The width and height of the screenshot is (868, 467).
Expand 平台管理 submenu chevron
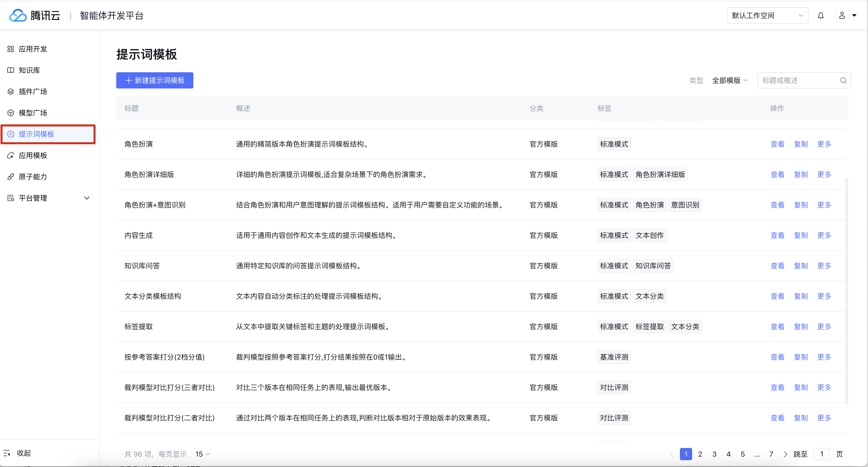pos(87,198)
